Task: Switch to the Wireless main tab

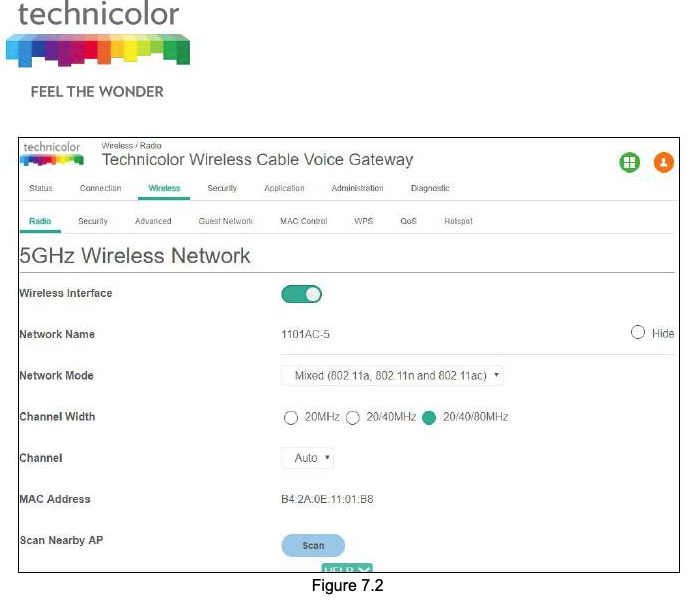Action: tap(164, 188)
